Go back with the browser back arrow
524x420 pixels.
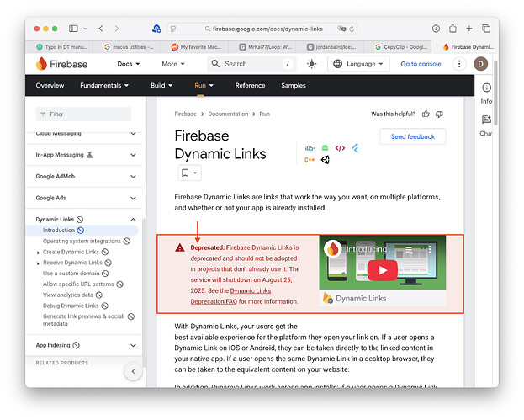[x=101, y=29]
